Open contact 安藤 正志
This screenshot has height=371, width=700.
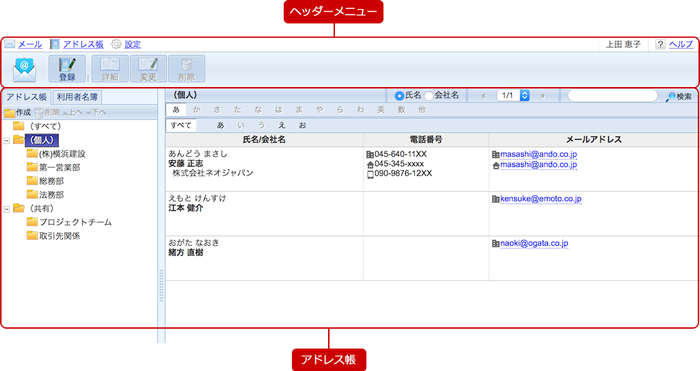186,163
